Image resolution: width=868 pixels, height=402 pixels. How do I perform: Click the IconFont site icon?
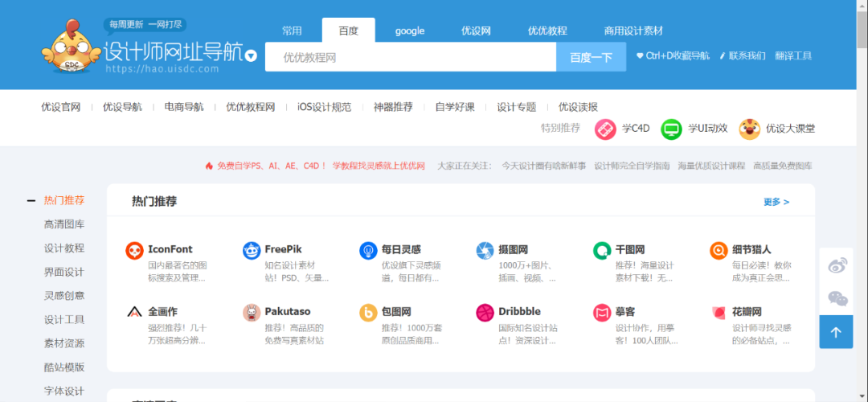(134, 251)
